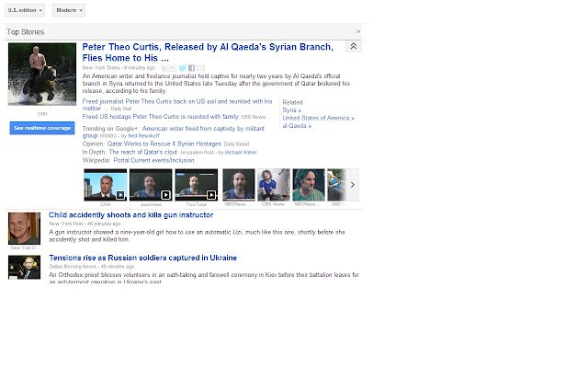This screenshot has height=368, width=588.
Task: Click See realtime coverage button
Action: [42, 128]
